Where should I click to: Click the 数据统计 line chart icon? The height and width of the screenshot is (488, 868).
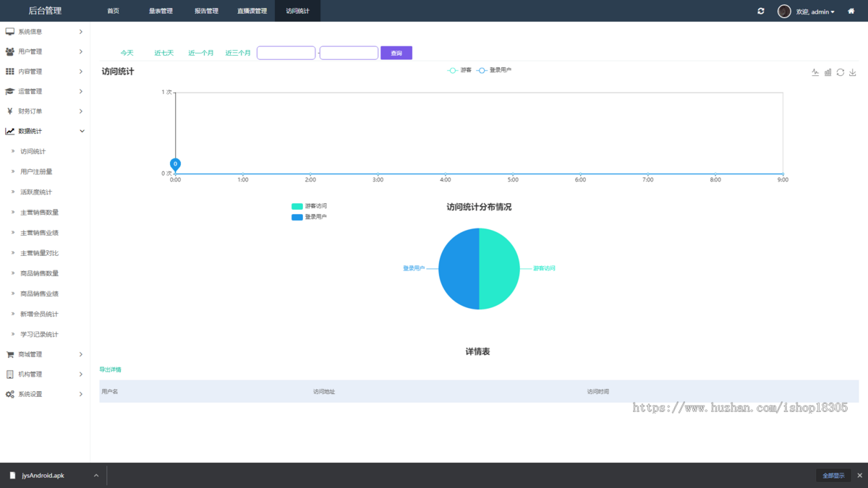[x=10, y=131]
